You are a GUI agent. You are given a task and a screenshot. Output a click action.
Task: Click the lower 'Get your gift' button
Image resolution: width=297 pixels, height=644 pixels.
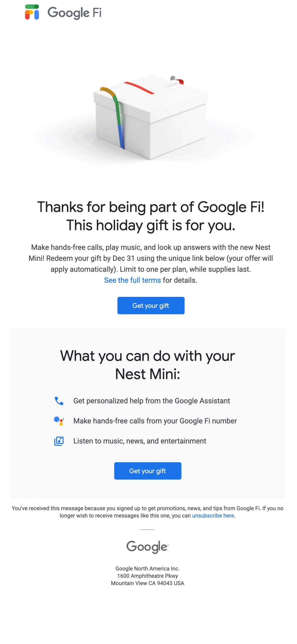[147, 471]
